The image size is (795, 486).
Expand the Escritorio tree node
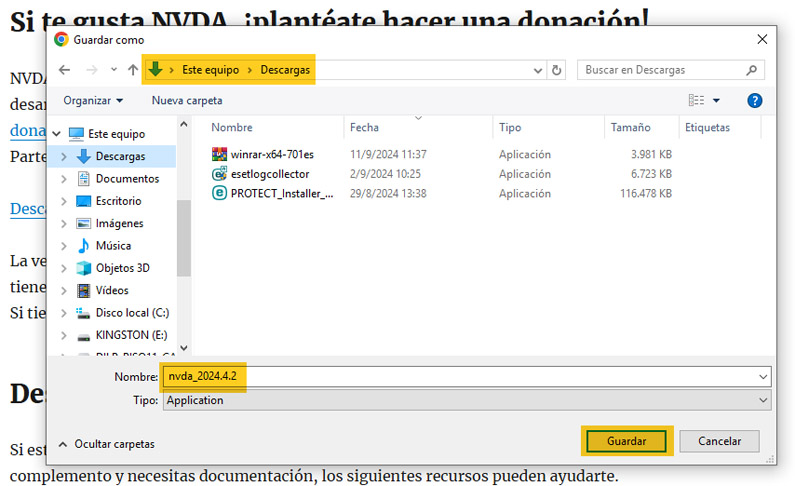63,201
